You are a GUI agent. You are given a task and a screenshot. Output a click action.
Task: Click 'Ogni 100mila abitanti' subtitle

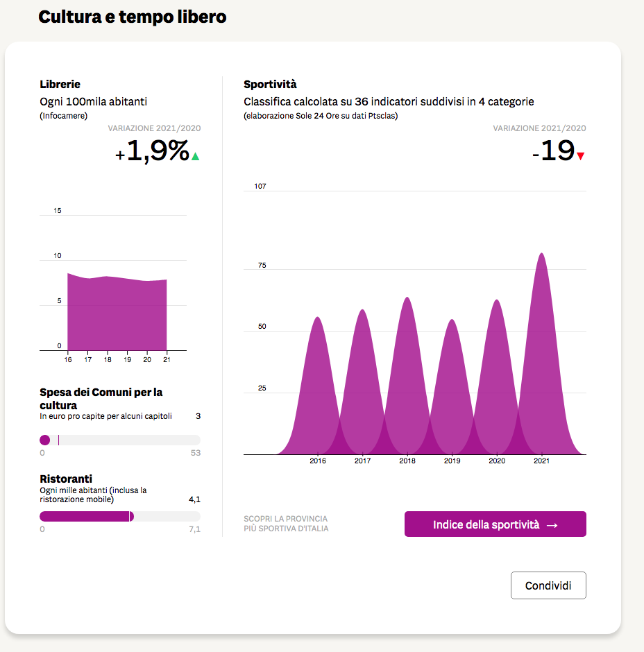coord(93,101)
